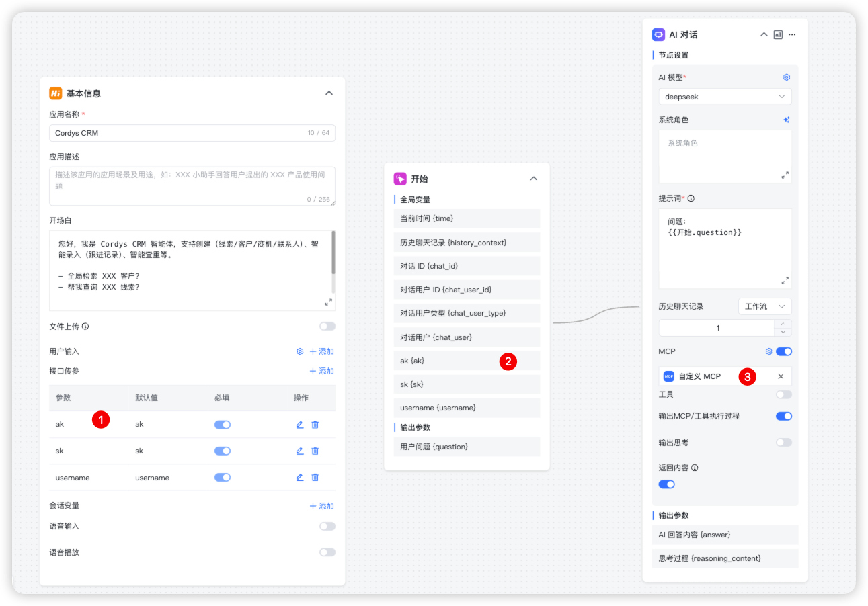Viewport: 868px width, 606px height.
Task: Open the 工作流 history record dropdown
Action: coord(764,306)
